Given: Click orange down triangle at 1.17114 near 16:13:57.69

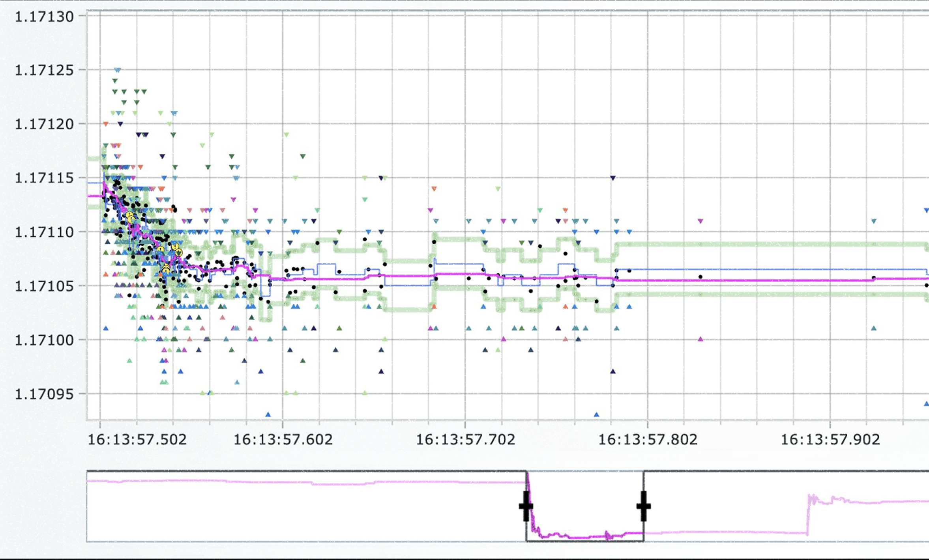Looking at the screenshot, I should [x=434, y=189].
